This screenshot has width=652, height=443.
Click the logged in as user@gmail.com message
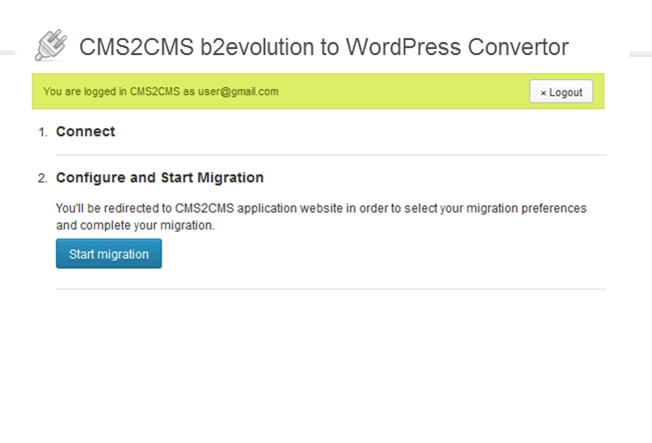coord(161,92)
